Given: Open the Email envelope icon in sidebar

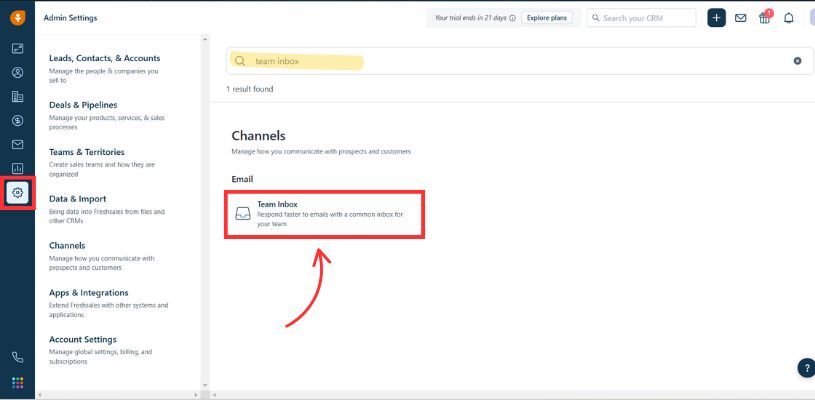Looking at the screenshot, I should (x=17, y=144).
